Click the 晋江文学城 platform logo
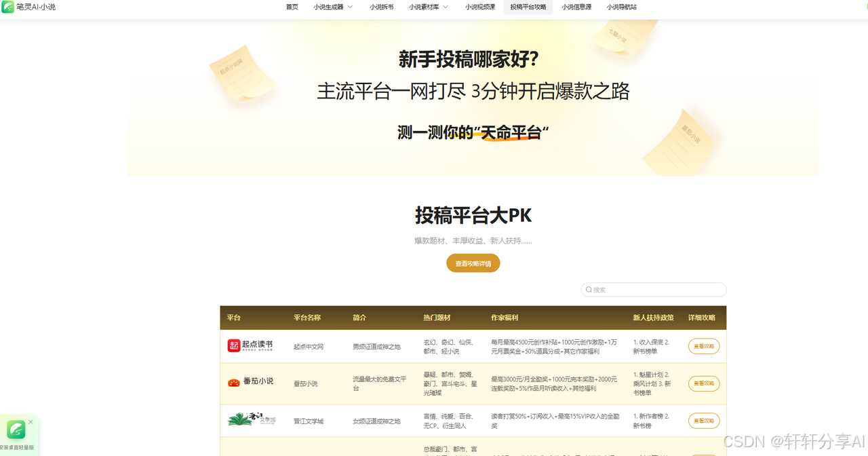868x456 pixels. coord(252,420)
